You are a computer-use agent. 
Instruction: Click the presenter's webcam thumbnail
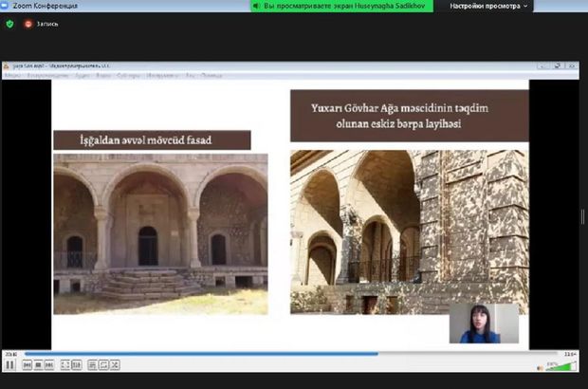pos(484,324)
